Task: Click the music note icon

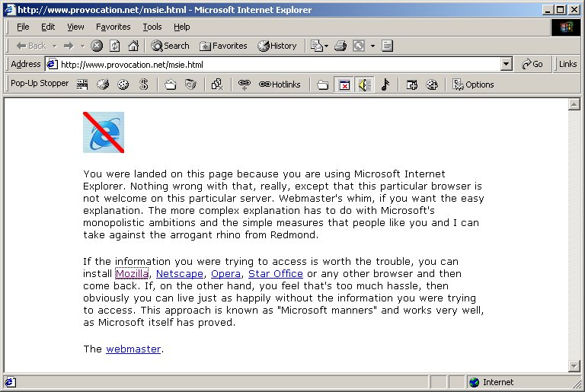Action: [x=385, y=84]
